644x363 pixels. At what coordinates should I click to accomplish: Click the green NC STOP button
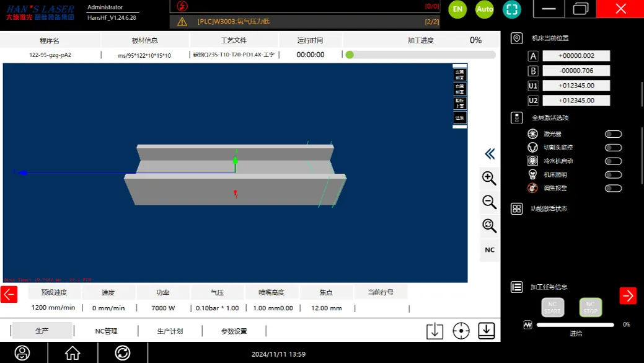(591, 308)
